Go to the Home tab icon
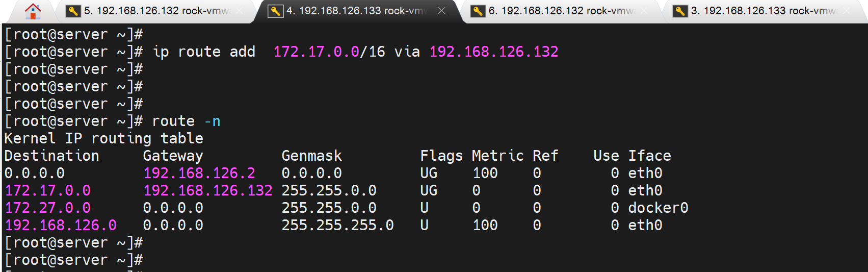 [33, 11]
